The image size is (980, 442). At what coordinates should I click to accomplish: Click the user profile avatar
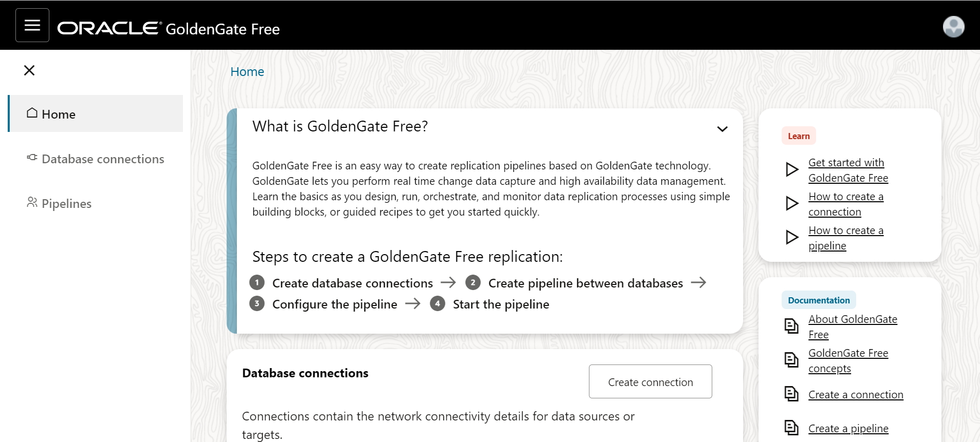pyautogui.click(x=953, y=27)
